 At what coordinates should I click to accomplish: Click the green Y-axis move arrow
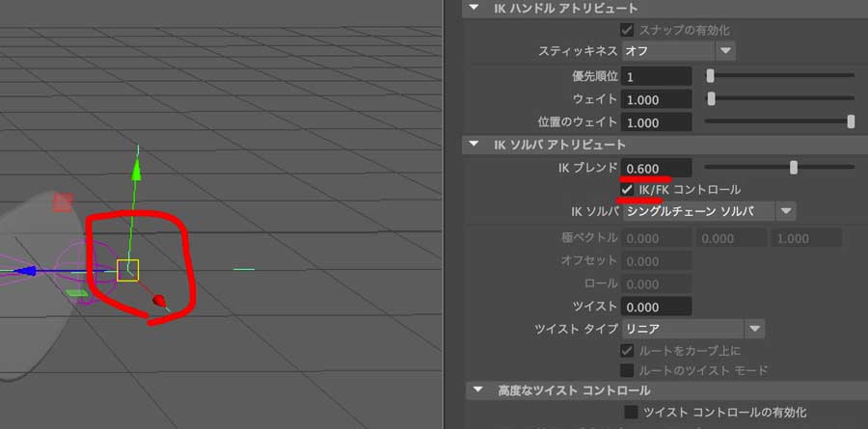137,169
